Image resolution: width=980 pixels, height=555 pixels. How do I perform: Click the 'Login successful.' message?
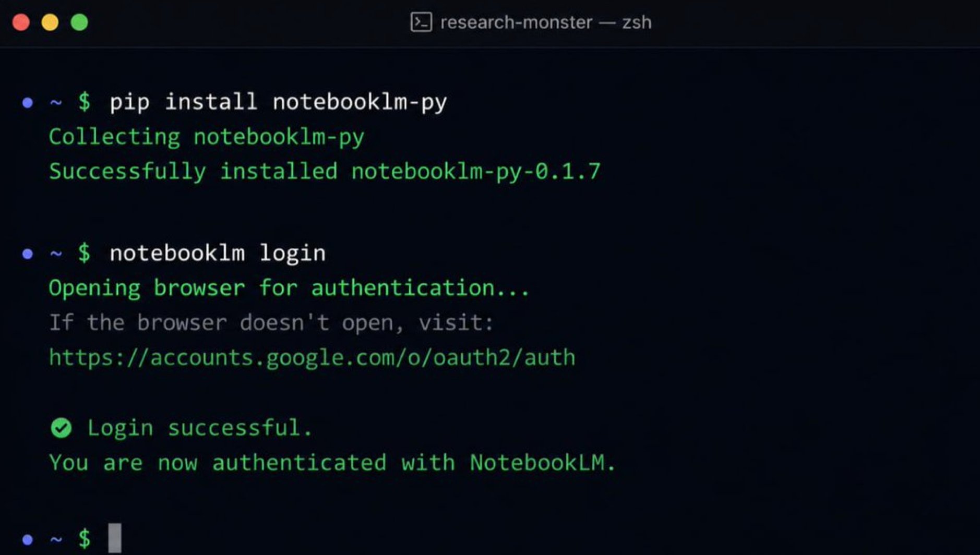tap(200, 428)
